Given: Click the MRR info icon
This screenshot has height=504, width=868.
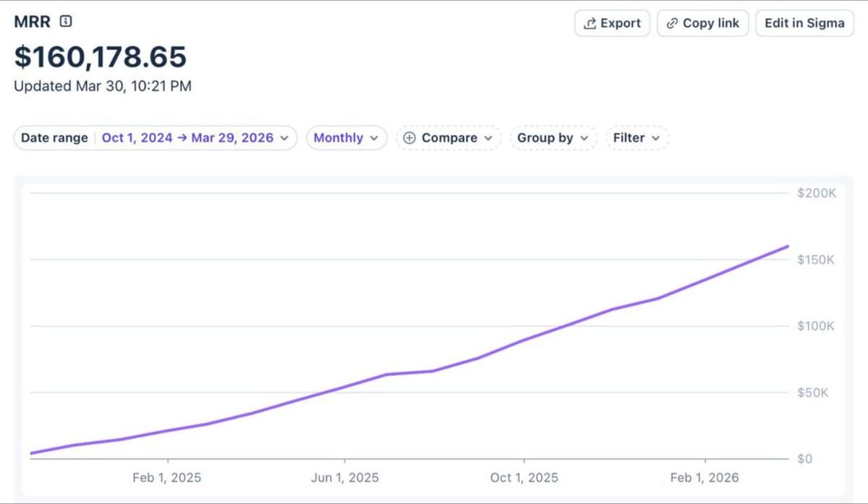Looking at the screenshot, I should click(x=65, y=22).
